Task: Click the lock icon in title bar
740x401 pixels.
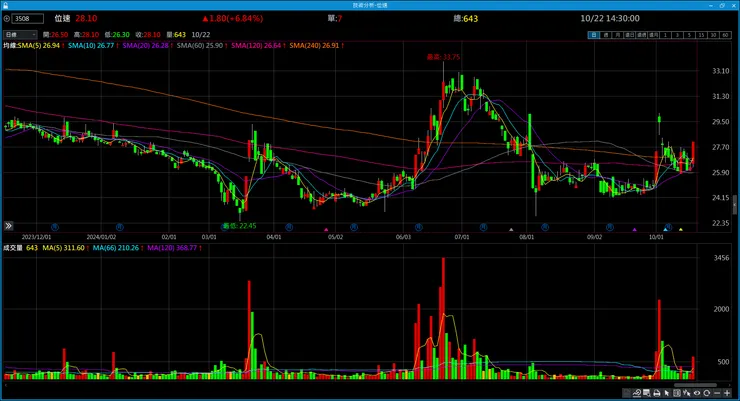Action: pyautogui.click(x=5, y=5)
